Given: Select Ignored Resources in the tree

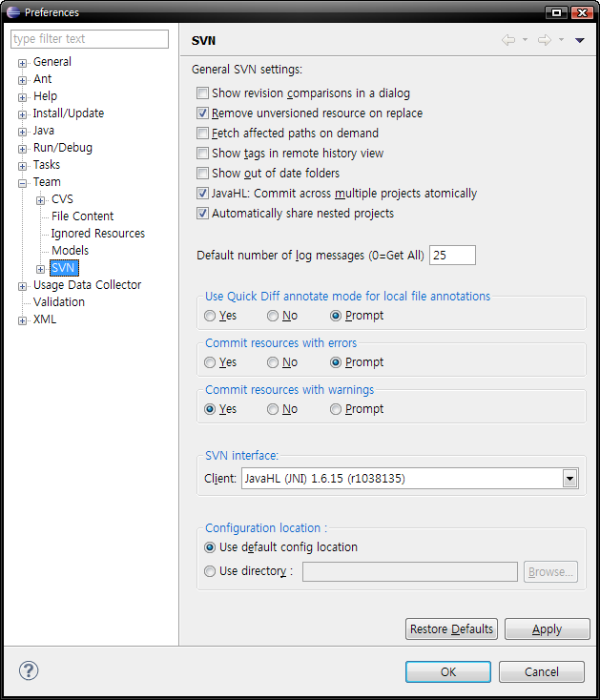Looking at the screenshot, I should pos(98,234).
